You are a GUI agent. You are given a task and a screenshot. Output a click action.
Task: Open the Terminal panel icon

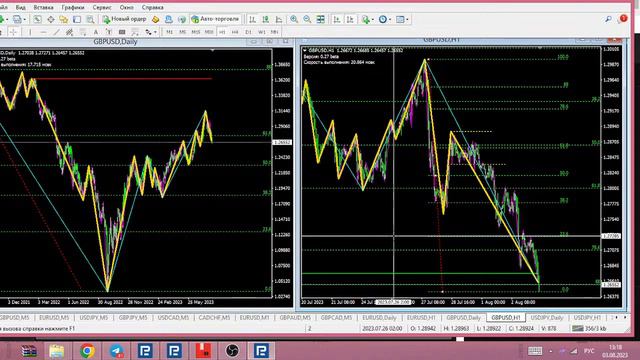pos(77,19)
